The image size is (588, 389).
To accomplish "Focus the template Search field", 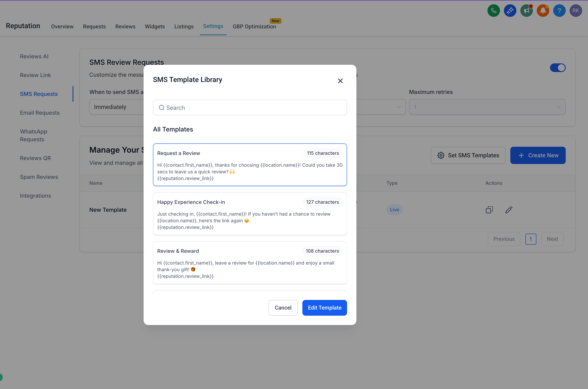I will pyautogui.click(x=250, y=108).
